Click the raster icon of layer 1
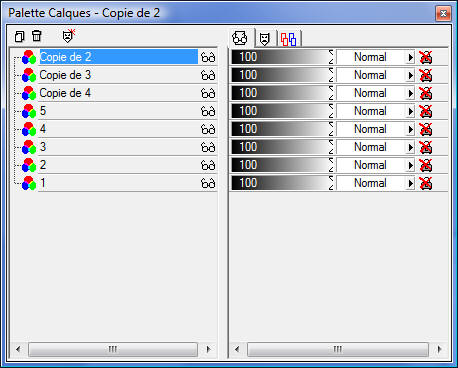Image resolution: width=458 pixels, height=368 pixels. coord(29,183)
